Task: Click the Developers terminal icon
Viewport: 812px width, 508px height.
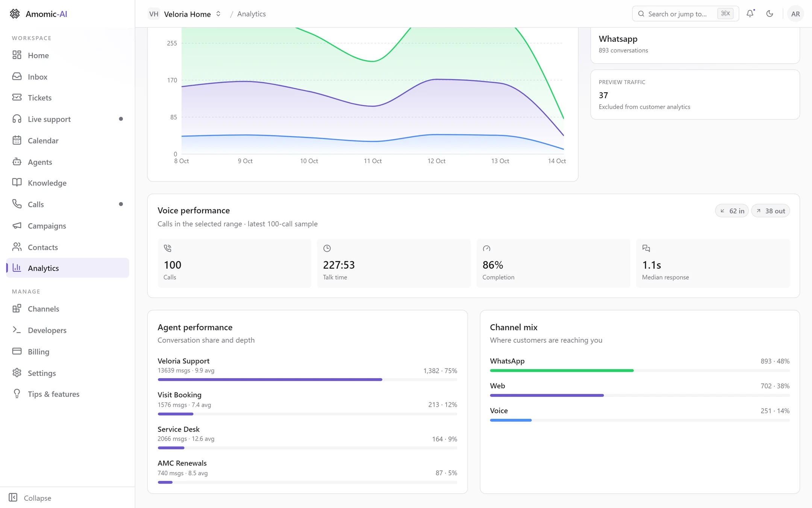Action: 17,330
